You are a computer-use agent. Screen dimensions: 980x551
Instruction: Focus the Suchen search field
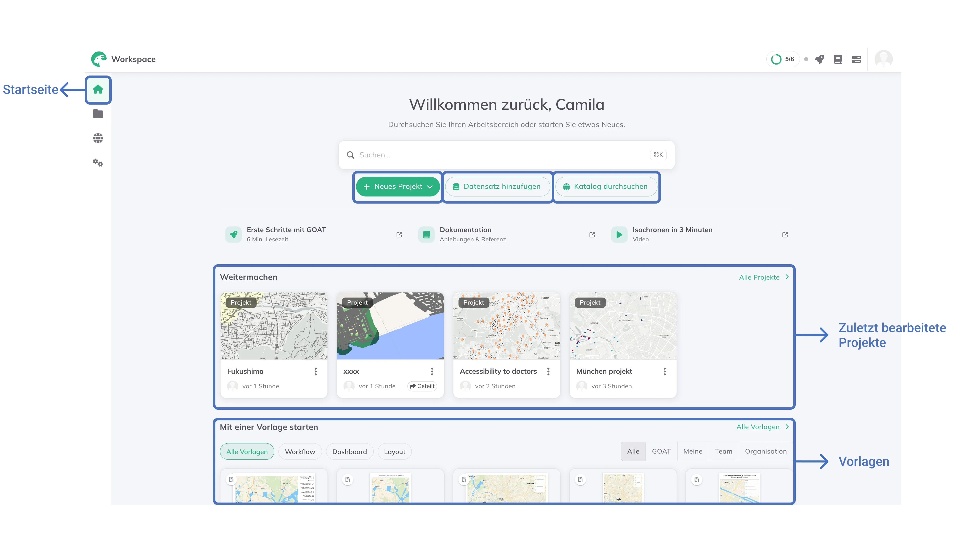tap(506, 155)
